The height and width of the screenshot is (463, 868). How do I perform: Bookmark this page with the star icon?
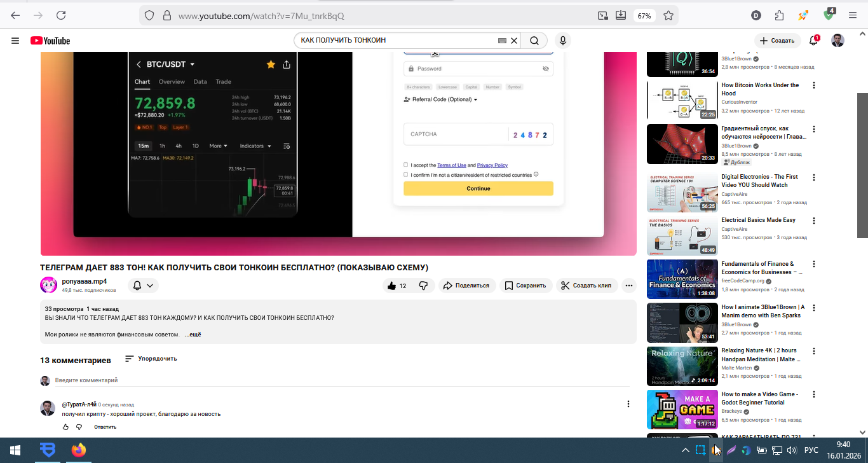click(x=668, y=15)
